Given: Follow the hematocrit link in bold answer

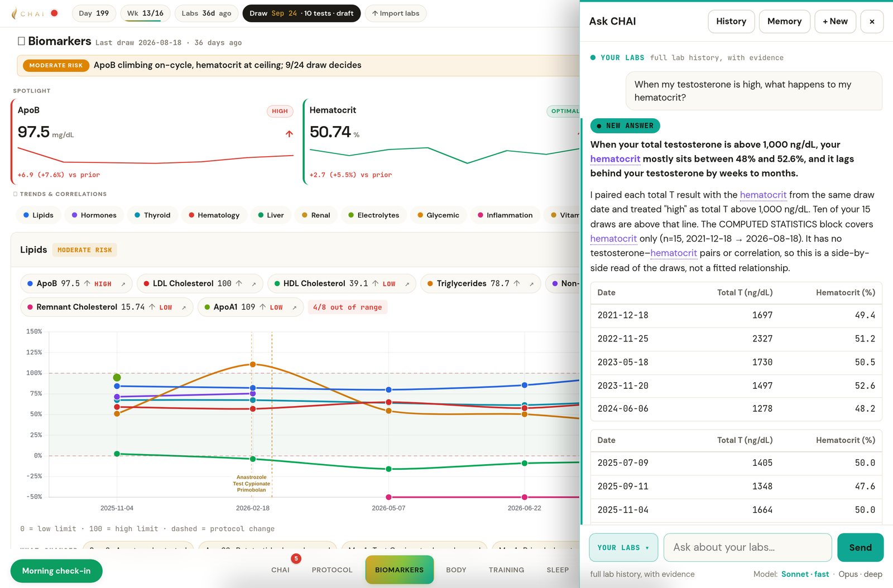Looking at the screenshot, I should [615, 159].
